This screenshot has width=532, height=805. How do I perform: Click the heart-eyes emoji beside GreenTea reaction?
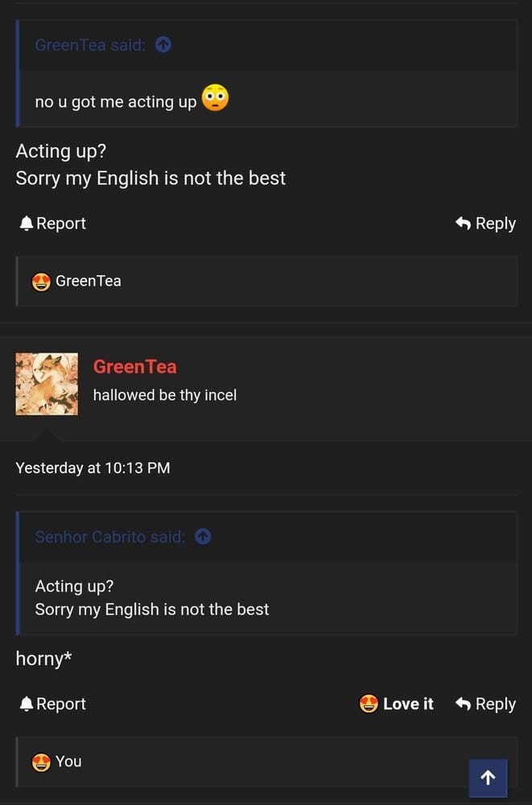(41, 281)
